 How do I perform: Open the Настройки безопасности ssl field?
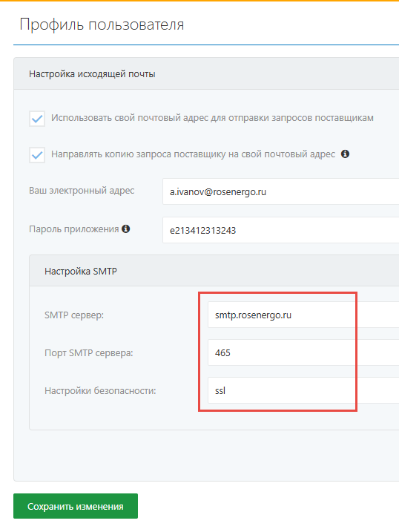[303, 390]
